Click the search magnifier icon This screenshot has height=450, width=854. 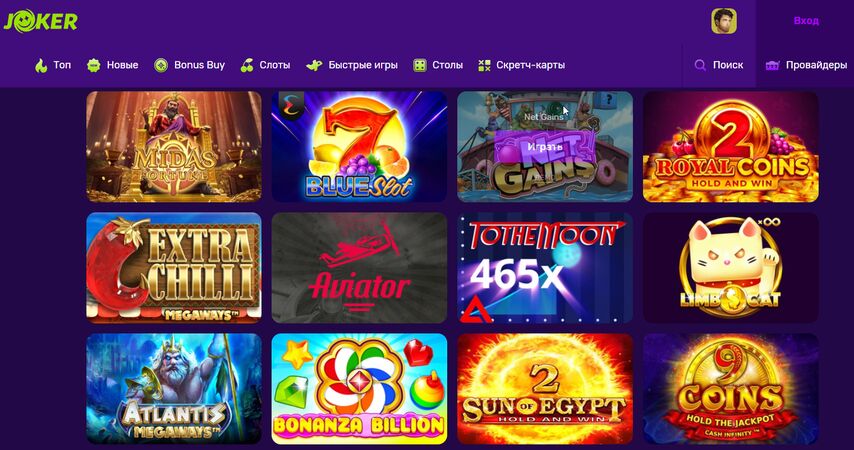tap(700, 65)
